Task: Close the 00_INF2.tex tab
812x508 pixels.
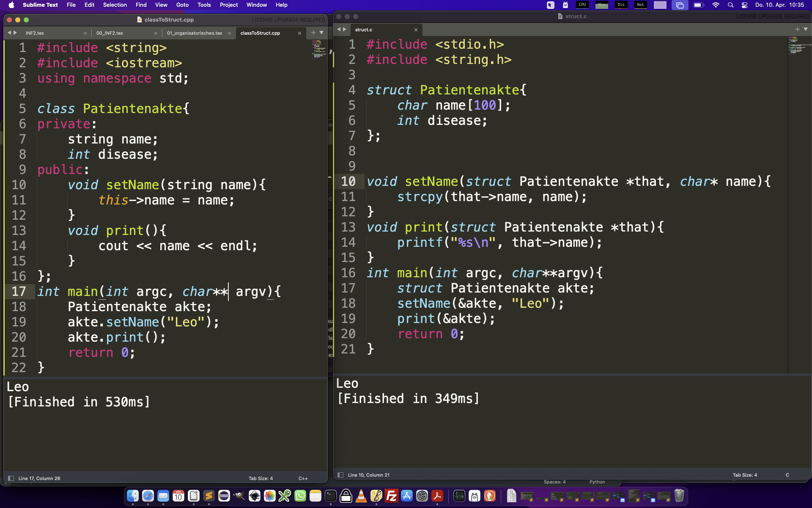Action: click(156, 33)
